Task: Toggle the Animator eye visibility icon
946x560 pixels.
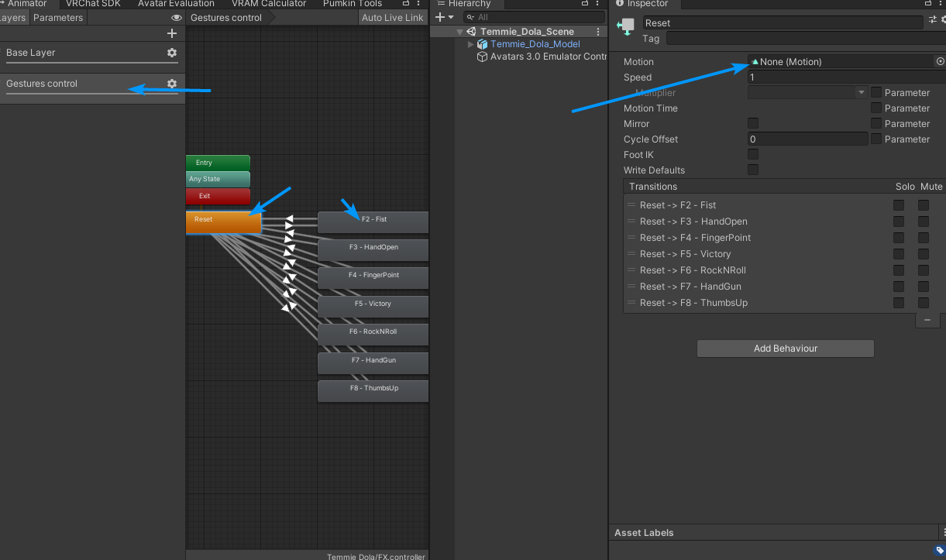Action: pyautogui.click(x=177, y=18)
